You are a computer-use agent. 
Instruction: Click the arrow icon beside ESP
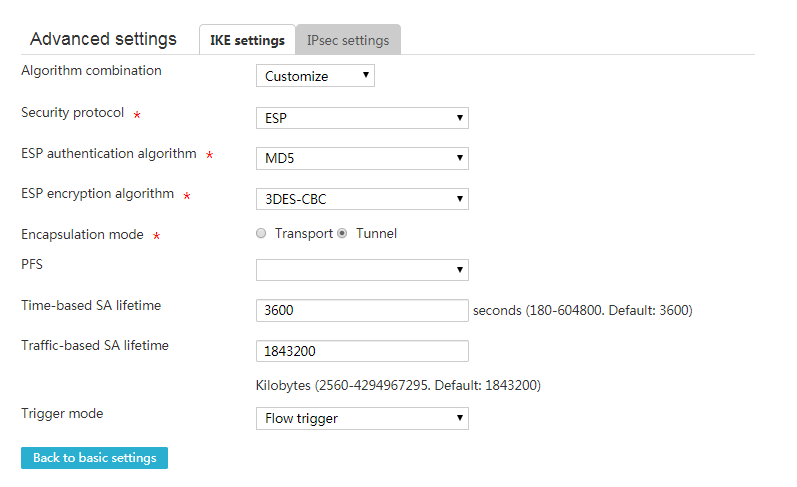coord(459,118)
